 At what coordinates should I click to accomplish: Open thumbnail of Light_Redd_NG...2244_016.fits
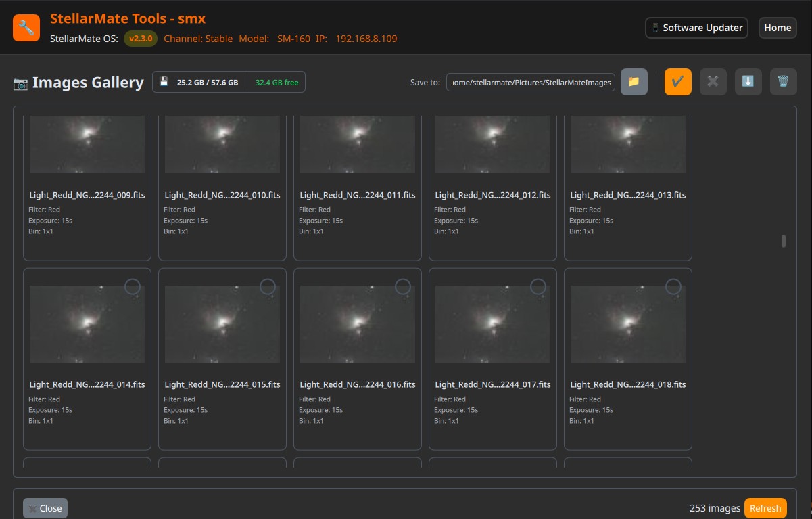click(358, 324)
